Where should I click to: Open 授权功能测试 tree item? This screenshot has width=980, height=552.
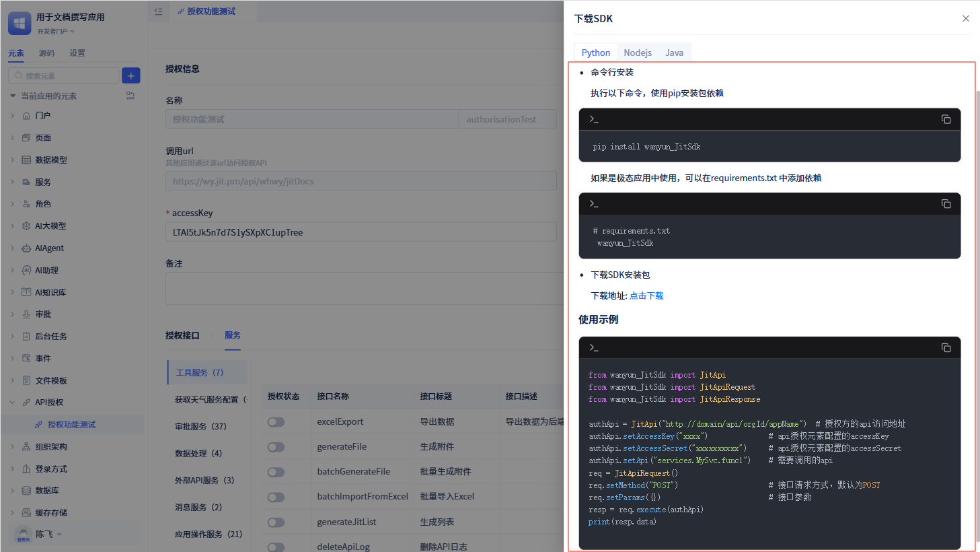click(72, 425)
